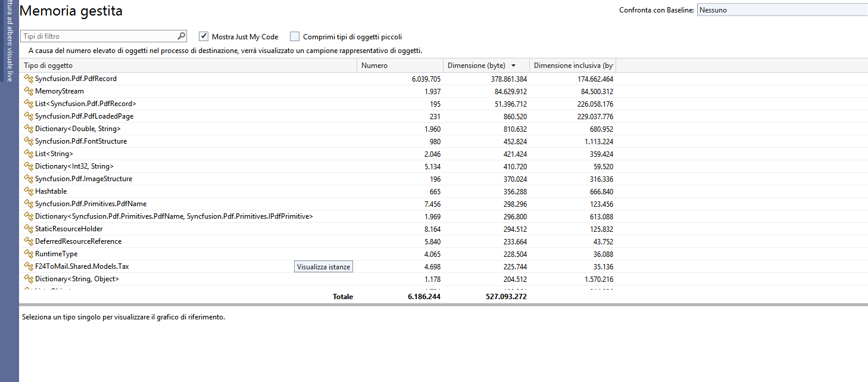This screenshot has width=868, height=382.
Task: Open the Confronta con Baseline dropdown
Action: (782, 10)
